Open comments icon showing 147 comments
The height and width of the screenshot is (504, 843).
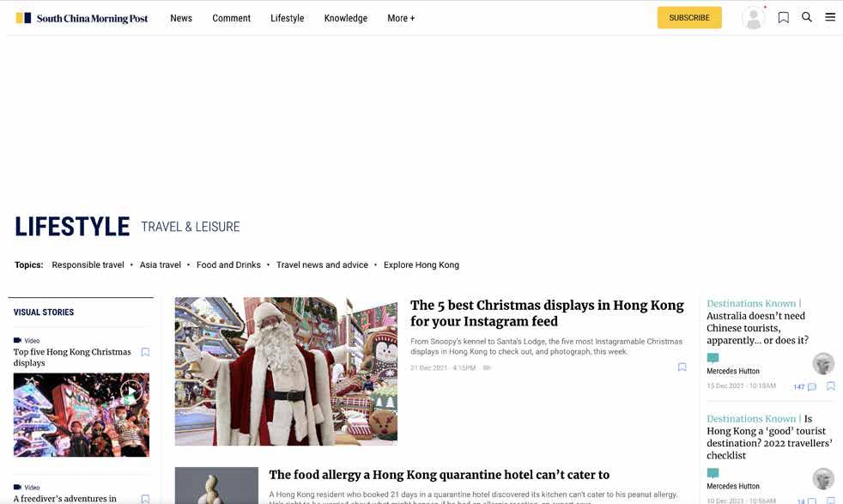pos(805,386)
